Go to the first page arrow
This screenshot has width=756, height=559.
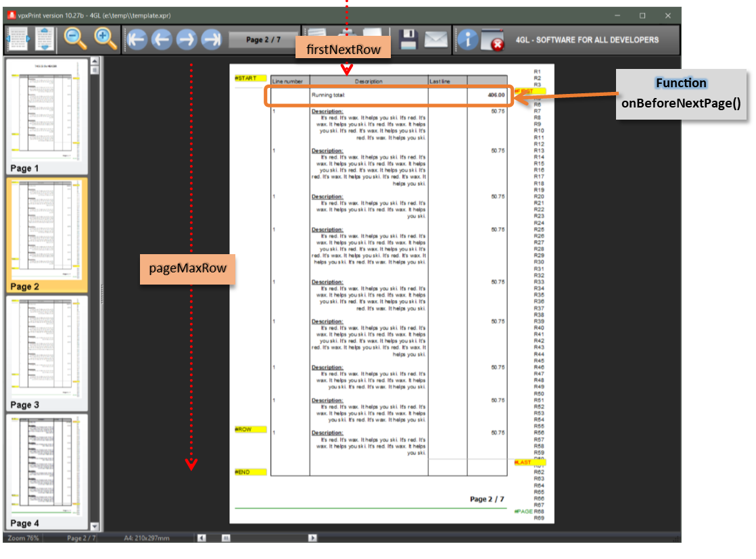click(137, 39)
